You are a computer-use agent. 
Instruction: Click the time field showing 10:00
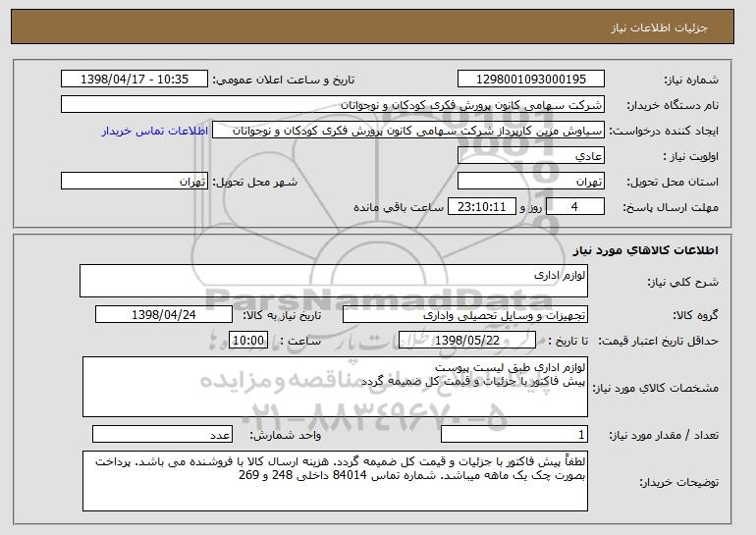[248, 341]
